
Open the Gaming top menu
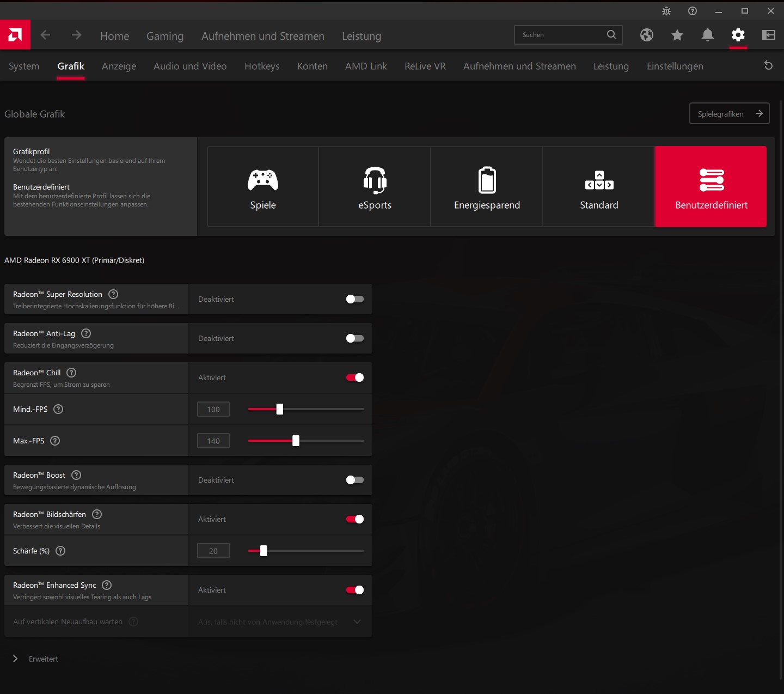(x=165, y=36)
